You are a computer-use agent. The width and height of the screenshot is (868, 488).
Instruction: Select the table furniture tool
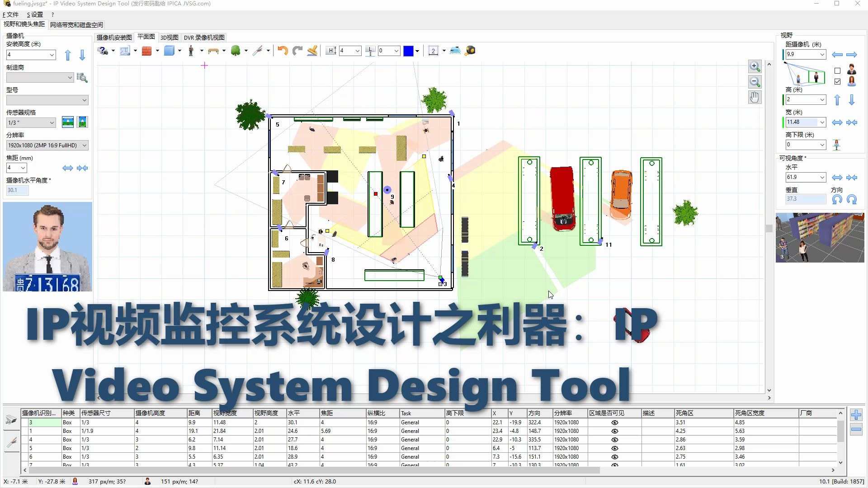213,51
